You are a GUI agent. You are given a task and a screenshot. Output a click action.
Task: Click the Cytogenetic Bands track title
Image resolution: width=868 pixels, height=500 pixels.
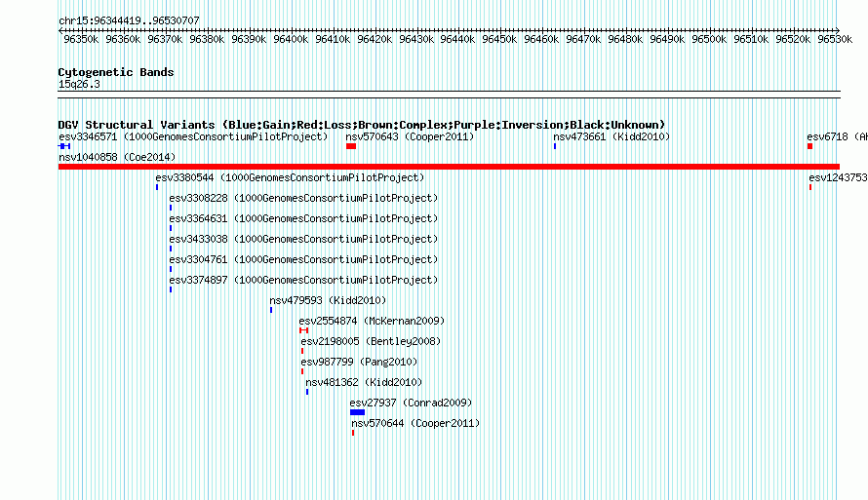[116, 72]
